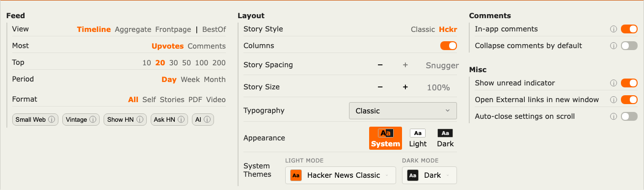Open info icon on AI filter

coord(208,119)
